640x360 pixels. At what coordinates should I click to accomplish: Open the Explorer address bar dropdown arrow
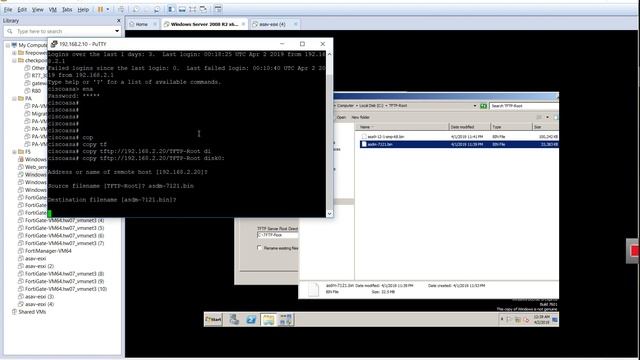(x=475, y=106)
